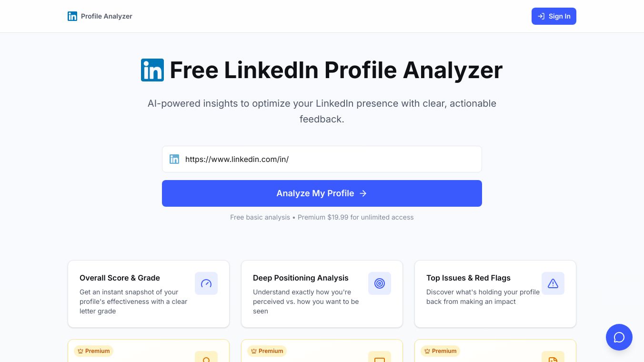Click the crown icon on the first Premium badge
The width and height of the screenshot is (644, 362).
coord(80,351)
